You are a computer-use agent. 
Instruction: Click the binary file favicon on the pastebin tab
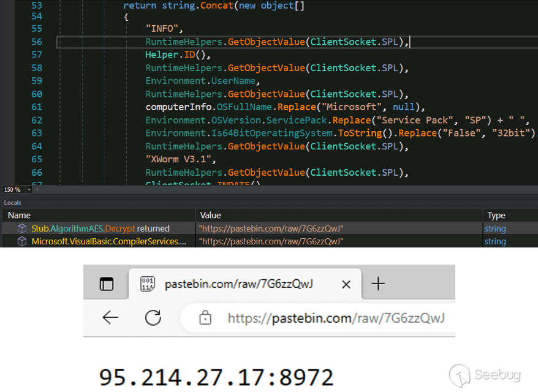[148, 284]
